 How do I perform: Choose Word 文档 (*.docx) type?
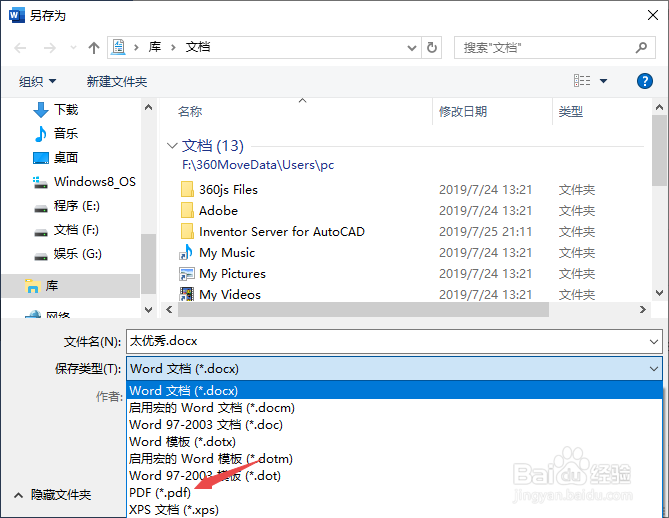pyautogui.click(x=394, y=390)
